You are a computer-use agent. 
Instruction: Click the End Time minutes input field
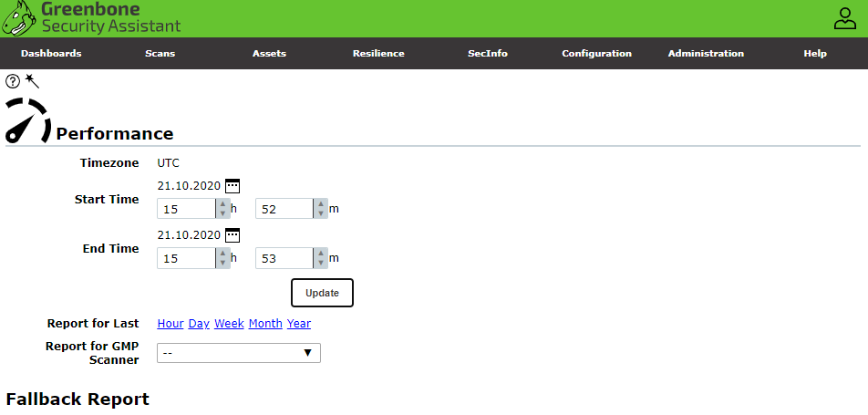284,259
